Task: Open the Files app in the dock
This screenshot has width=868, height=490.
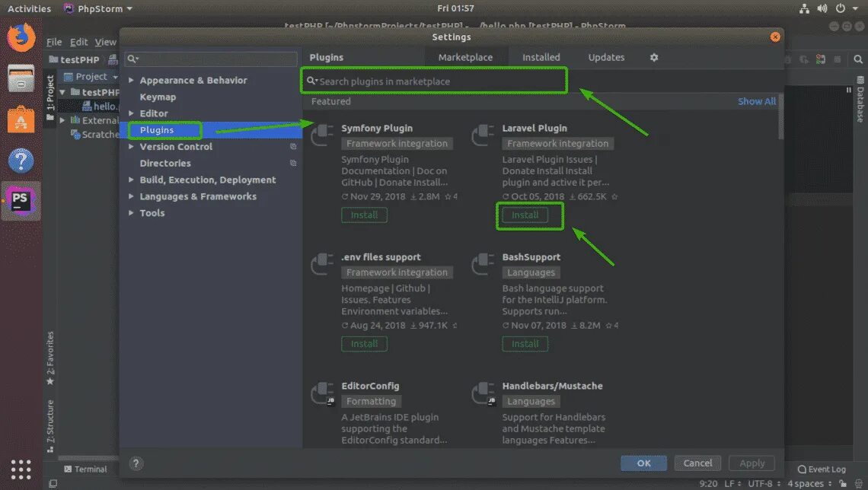Action: [x=21, y=78]
